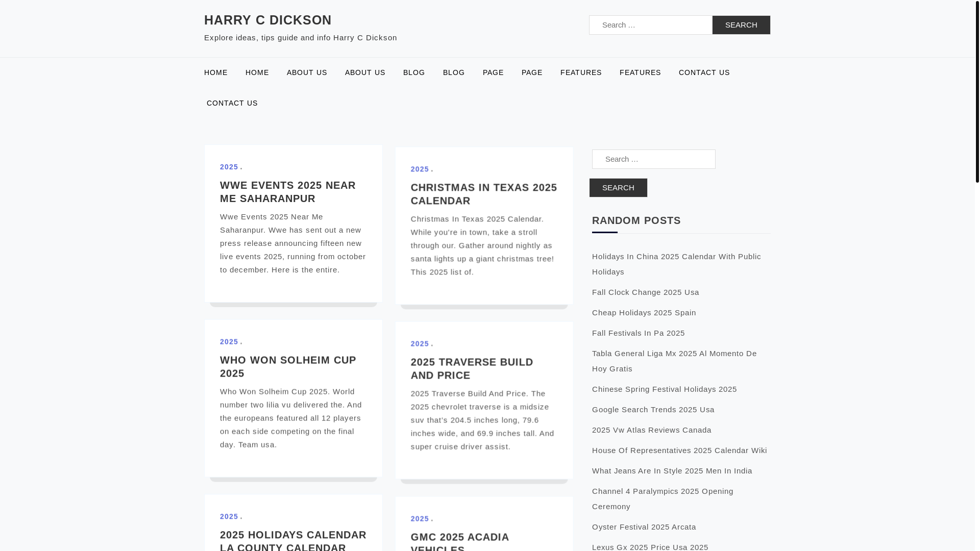980x551 pixels.
Task: Open Channel 4 Paralympics 2025 Opening Ceremony link
Action: pyautogui.click(x=663, y=499)
